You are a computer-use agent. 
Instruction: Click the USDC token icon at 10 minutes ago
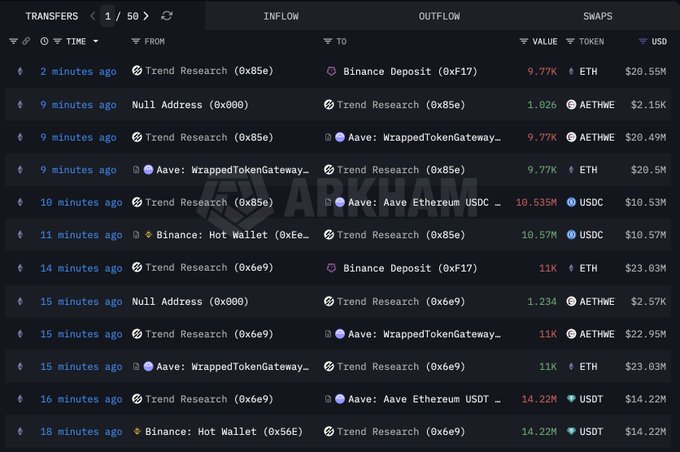(x=572, y=202)
